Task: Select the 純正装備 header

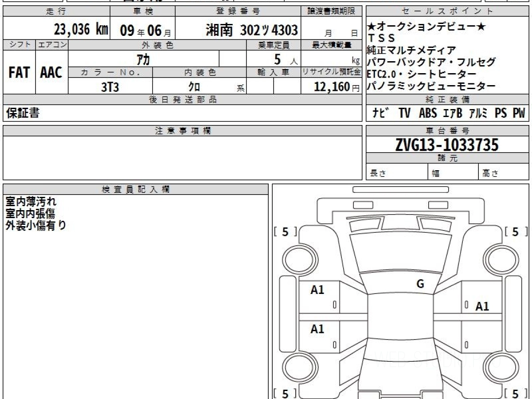Action: pyautogui.click(x=447, y=100)
